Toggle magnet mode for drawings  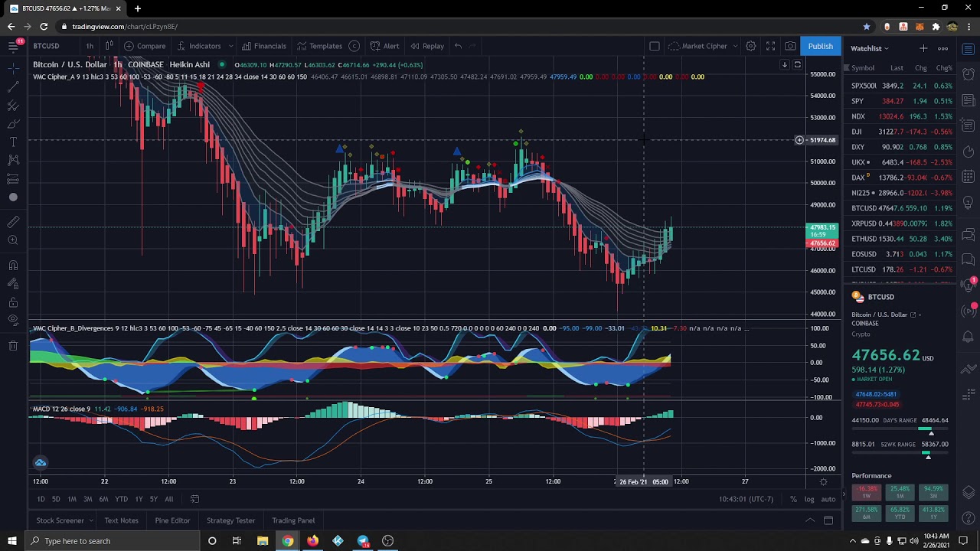(x=13, y=266)
